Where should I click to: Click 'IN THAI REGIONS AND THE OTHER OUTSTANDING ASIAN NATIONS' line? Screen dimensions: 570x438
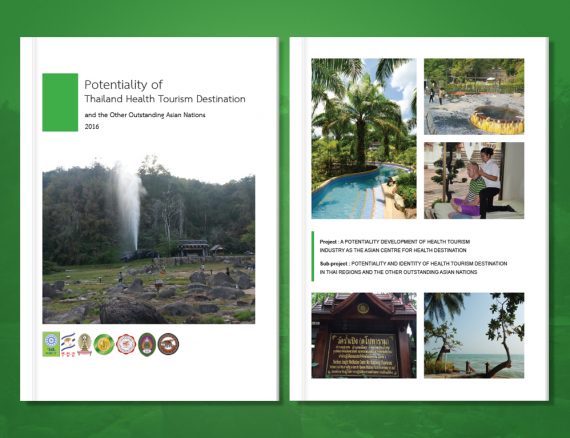tap(398, 272)
